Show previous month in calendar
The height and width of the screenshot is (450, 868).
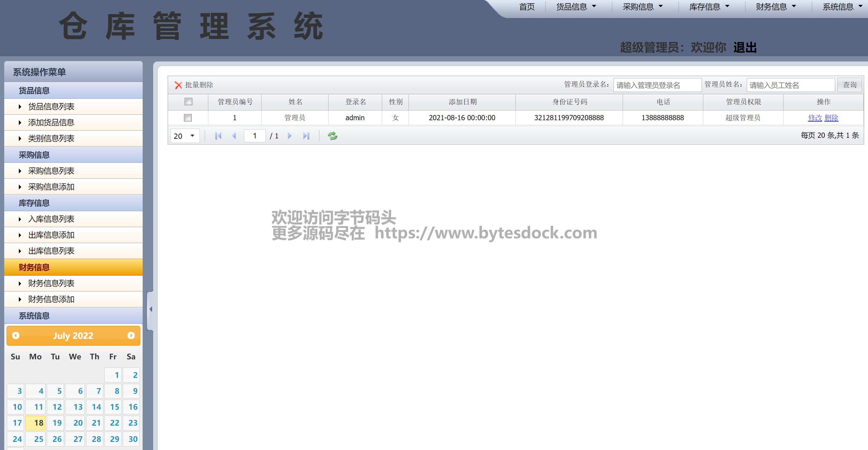tap(16, 336)
